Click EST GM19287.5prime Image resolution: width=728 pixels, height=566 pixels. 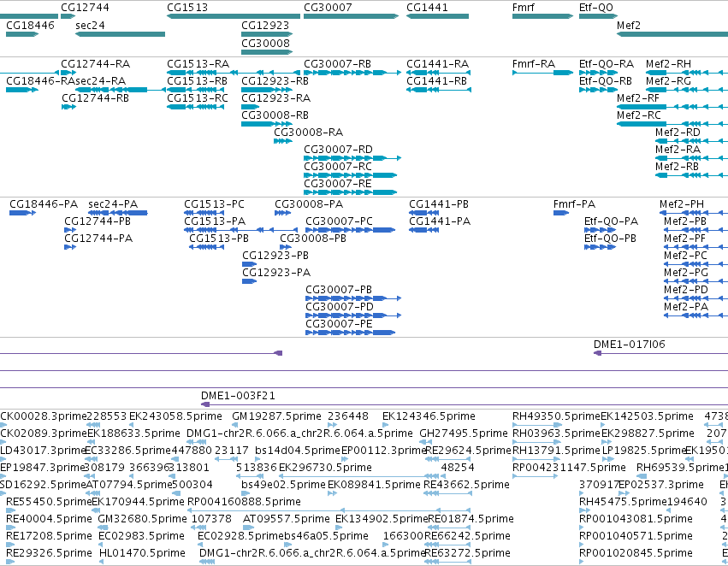tap(276, 416)
